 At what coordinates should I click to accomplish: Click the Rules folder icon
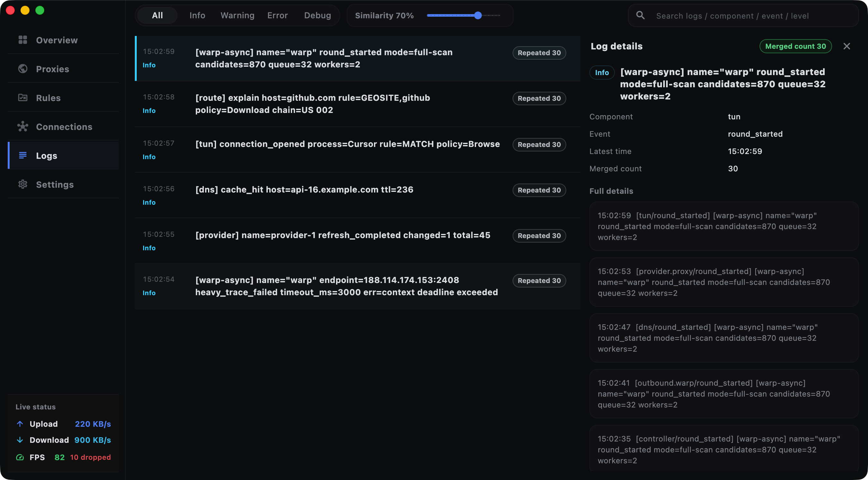22,98
